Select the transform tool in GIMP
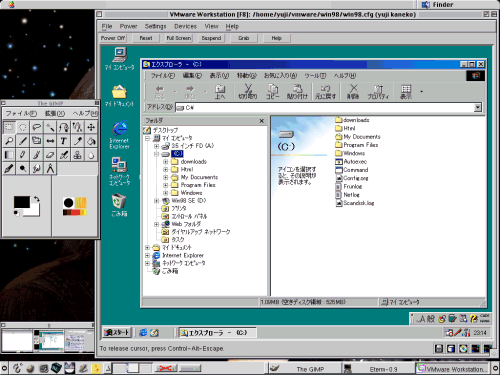The image size is (500, 375). coord(36,141)
